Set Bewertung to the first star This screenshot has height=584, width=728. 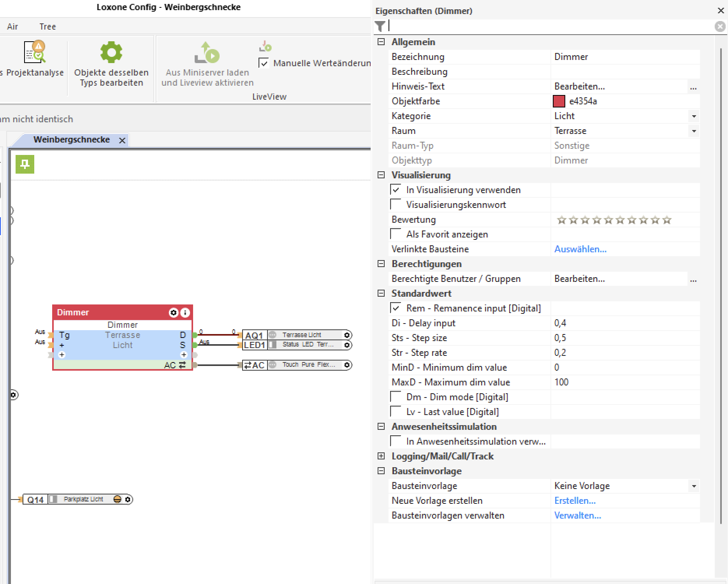pos(561,220)
